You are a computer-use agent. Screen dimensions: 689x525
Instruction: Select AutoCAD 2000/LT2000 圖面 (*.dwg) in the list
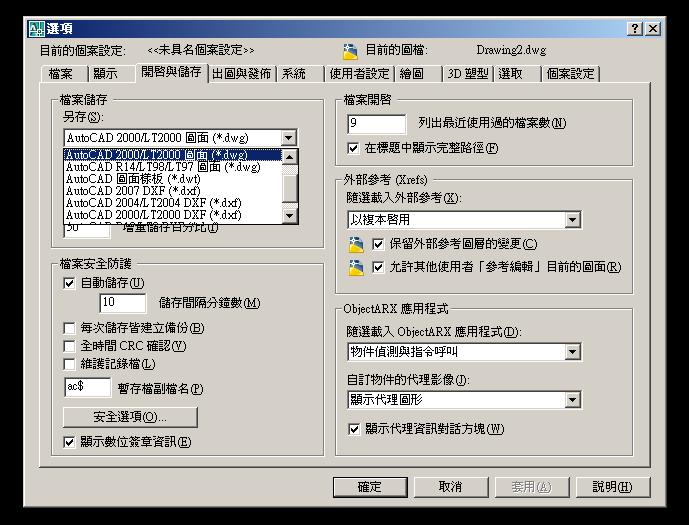pos(173,155)
